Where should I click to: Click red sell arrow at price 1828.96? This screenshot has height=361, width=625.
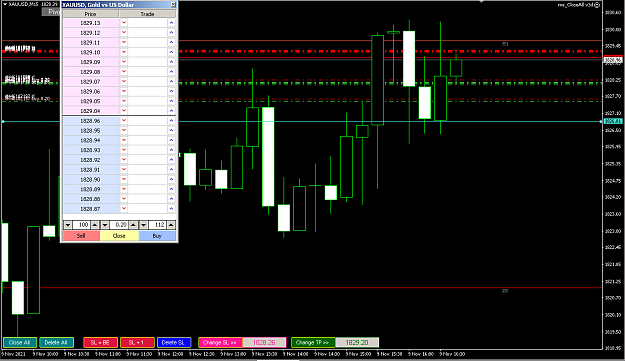(x=124, y=120)
